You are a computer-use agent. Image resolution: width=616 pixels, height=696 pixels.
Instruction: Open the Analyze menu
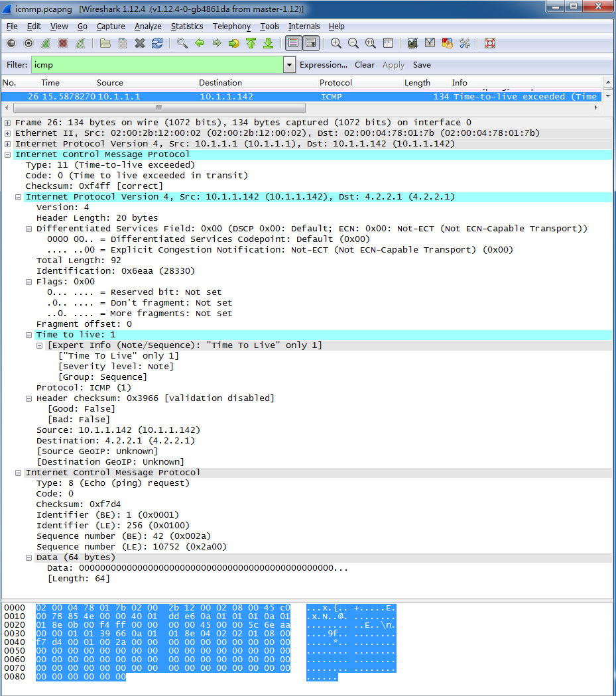148,27
